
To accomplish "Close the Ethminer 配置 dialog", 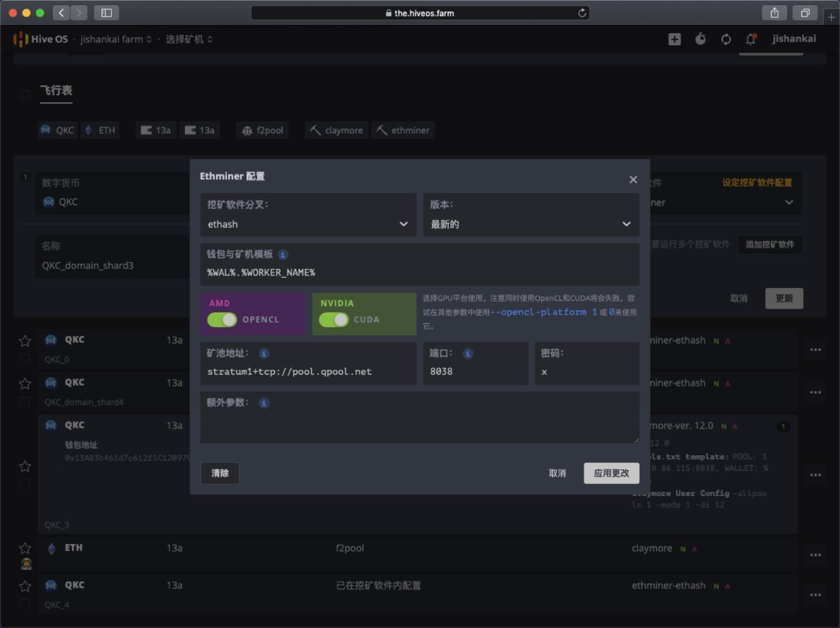I will click(x=633, y=179).
